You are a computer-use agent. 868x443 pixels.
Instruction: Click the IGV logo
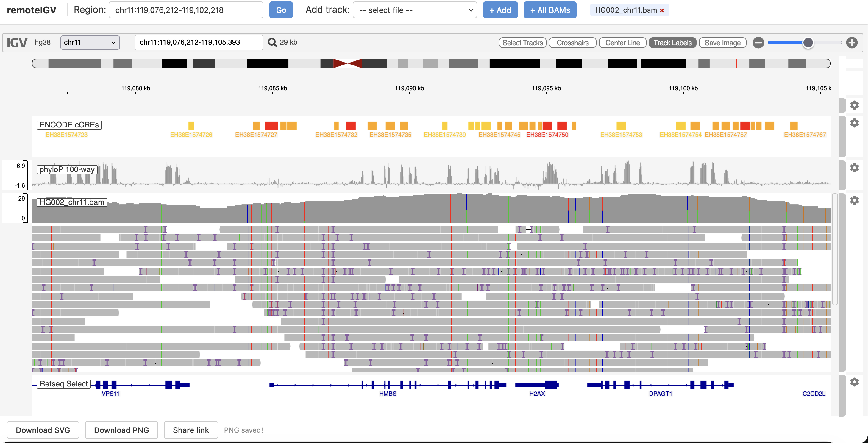(x=17, y=43)
